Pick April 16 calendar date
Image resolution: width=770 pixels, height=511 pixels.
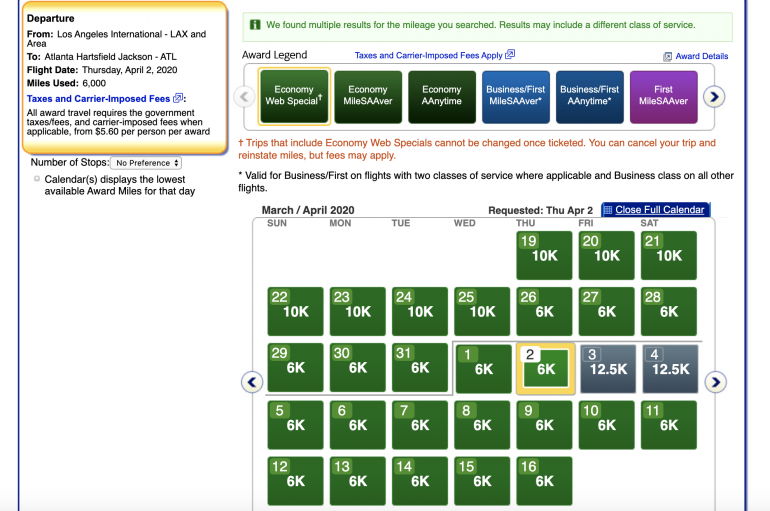coord(544,480)
